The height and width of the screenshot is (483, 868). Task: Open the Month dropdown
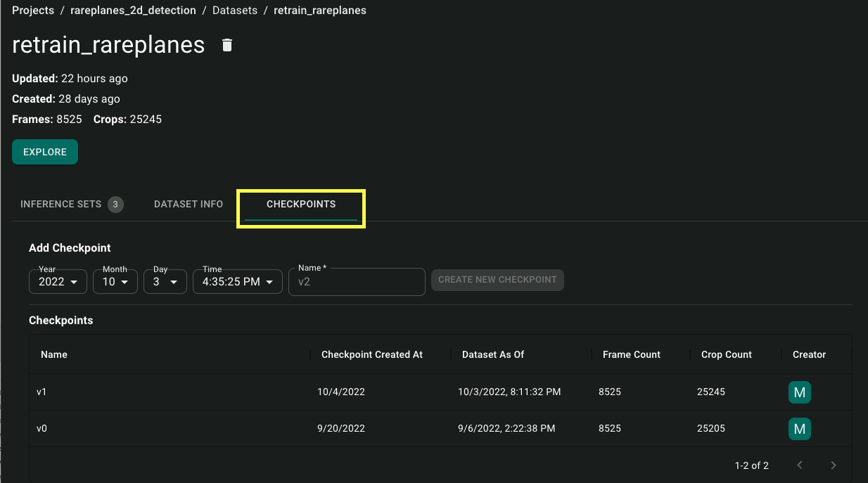point(115,282)
